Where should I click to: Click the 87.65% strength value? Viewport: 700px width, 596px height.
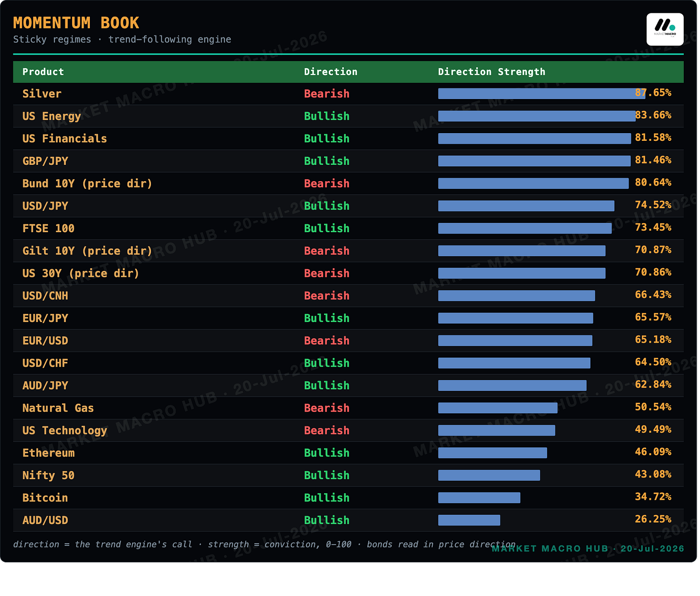pos(653,92)
